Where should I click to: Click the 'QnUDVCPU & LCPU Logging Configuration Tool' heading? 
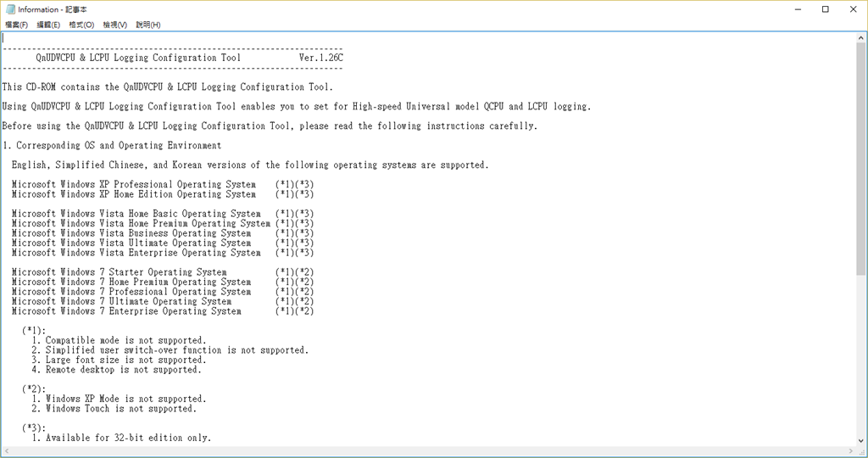(x=138, y=58)
